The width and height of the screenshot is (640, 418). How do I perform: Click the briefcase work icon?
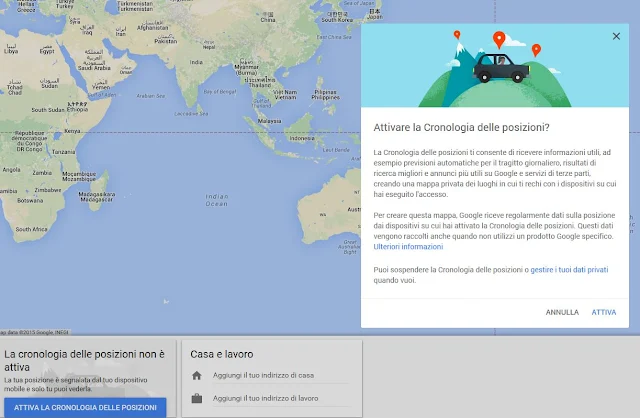click(197, 398)
